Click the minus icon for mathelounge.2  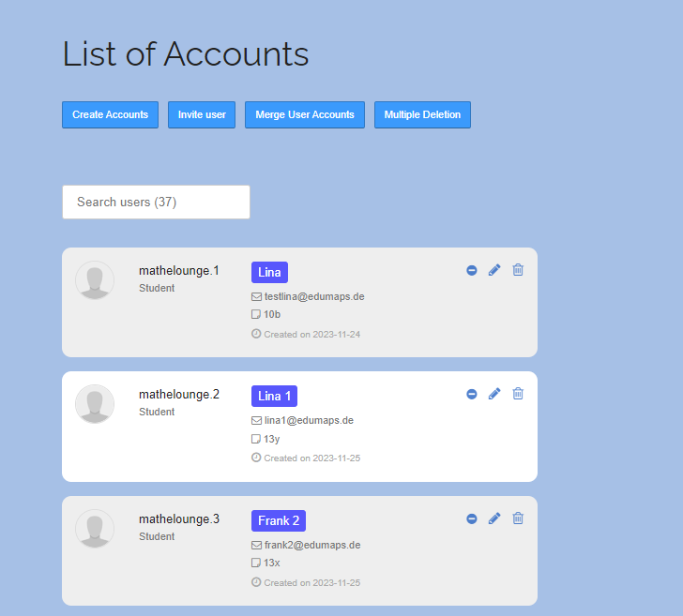click(x=472, y=394)
